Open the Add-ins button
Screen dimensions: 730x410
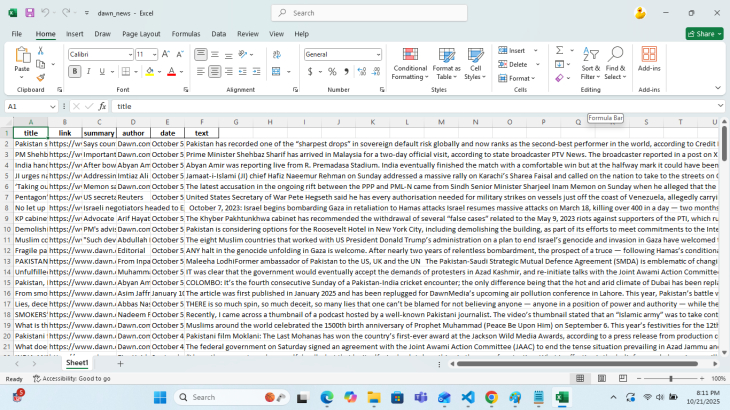click(649, 60)
